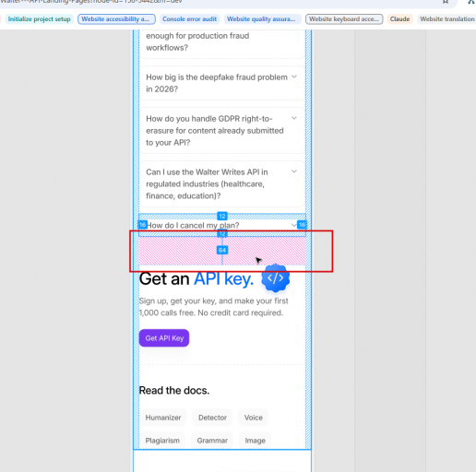The image size is (476, 472).
Task: Click the purple Get API Key button
Action: [164, 338]
